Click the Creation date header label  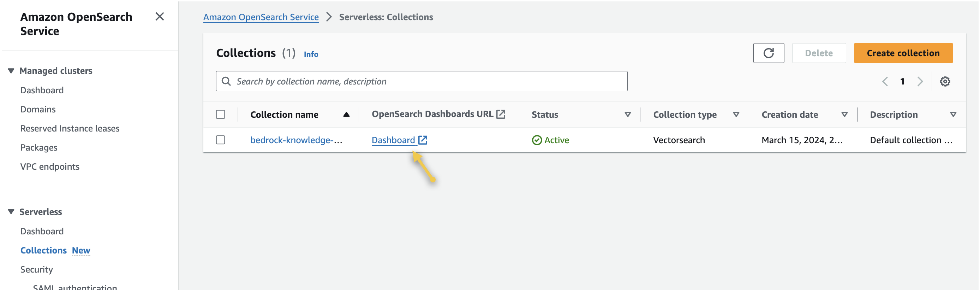tap(790, 114)
